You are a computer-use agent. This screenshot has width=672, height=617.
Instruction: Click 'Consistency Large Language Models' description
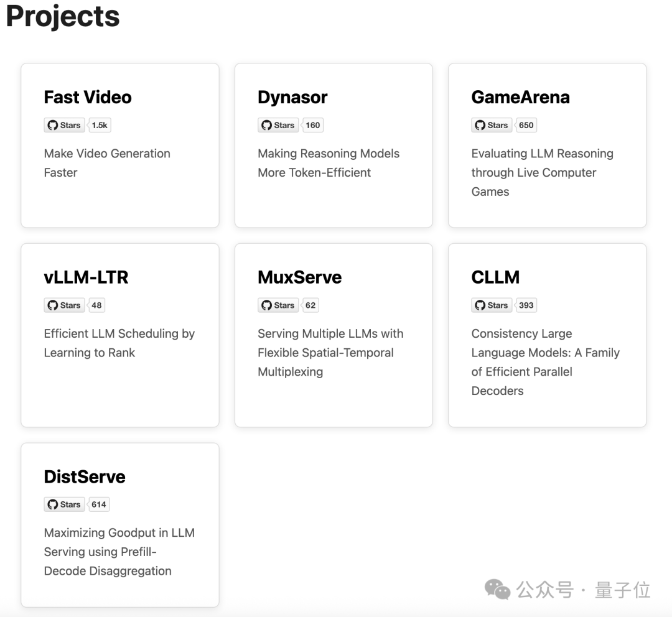point(546,362)
